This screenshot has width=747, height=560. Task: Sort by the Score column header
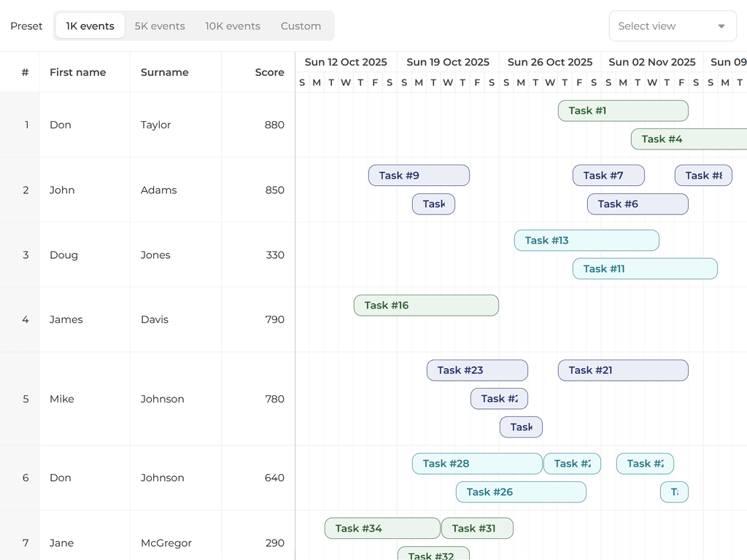click(269, 72)
